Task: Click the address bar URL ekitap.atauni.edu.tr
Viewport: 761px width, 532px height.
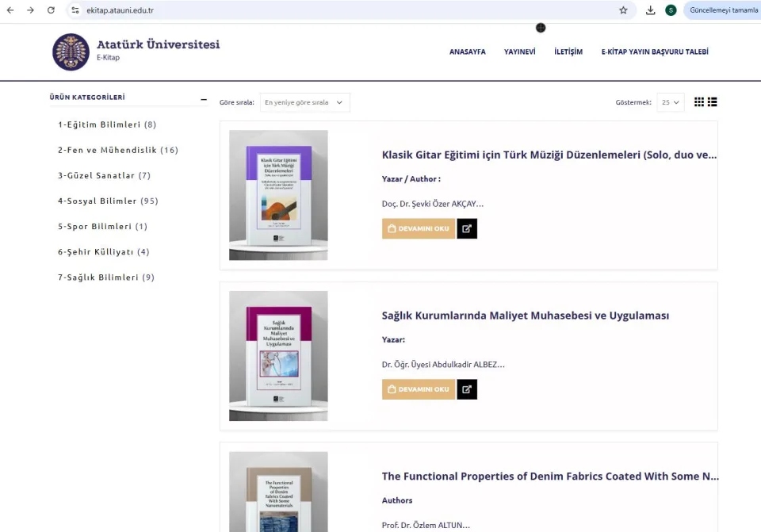Action: [x=120, y=10]
